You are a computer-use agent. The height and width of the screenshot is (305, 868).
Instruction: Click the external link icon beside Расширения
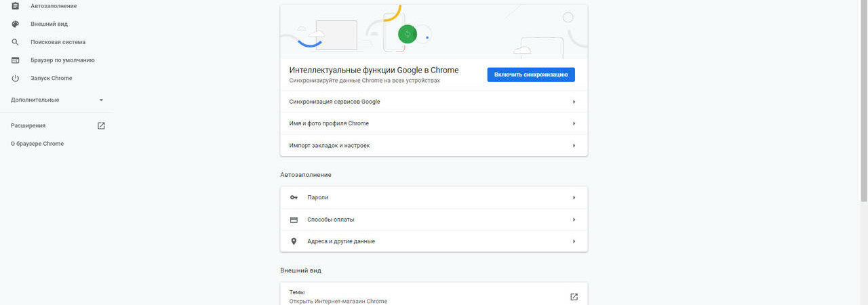(101, 125)
